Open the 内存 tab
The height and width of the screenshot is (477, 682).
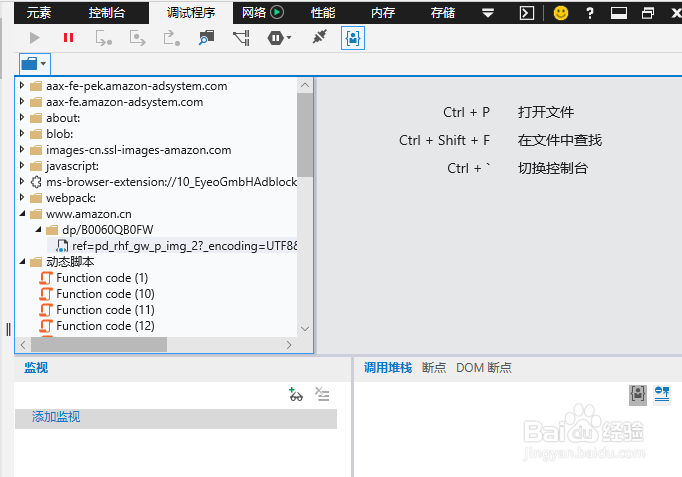383,13
